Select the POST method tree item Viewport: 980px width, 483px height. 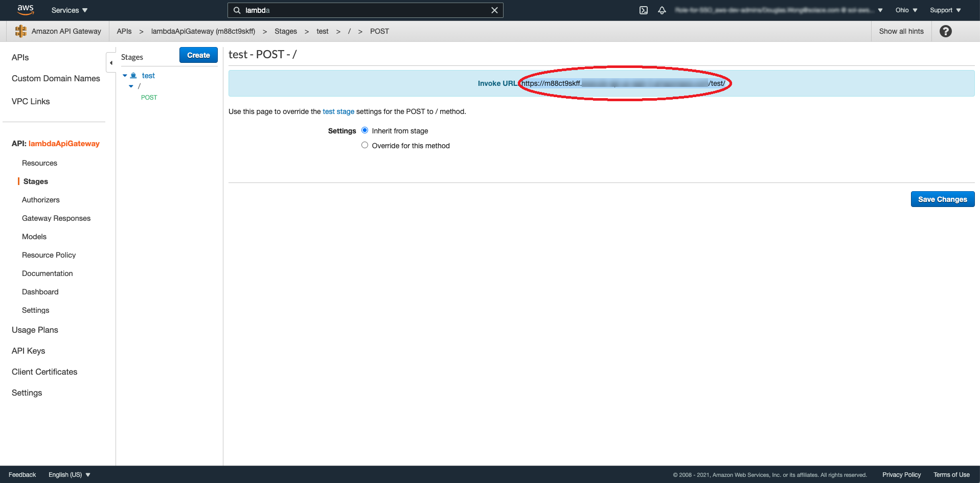149,97
